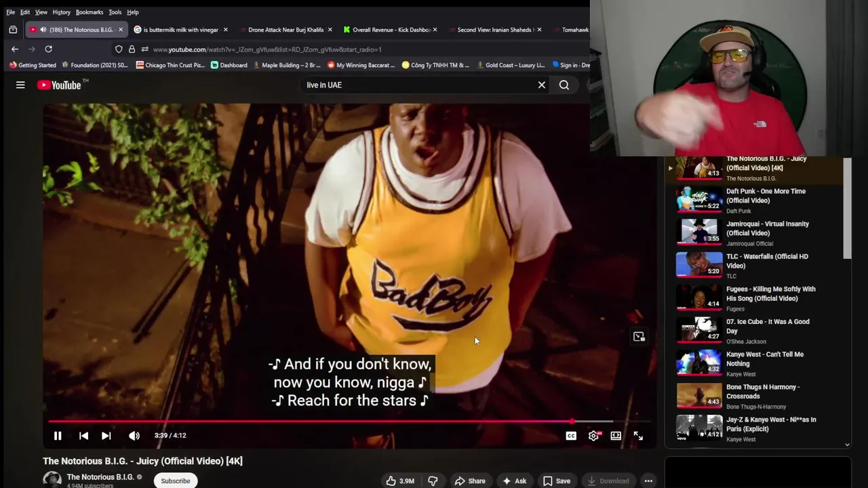
Task: Open Gold Coast Luxury bookmark
Action: point(510,65)
